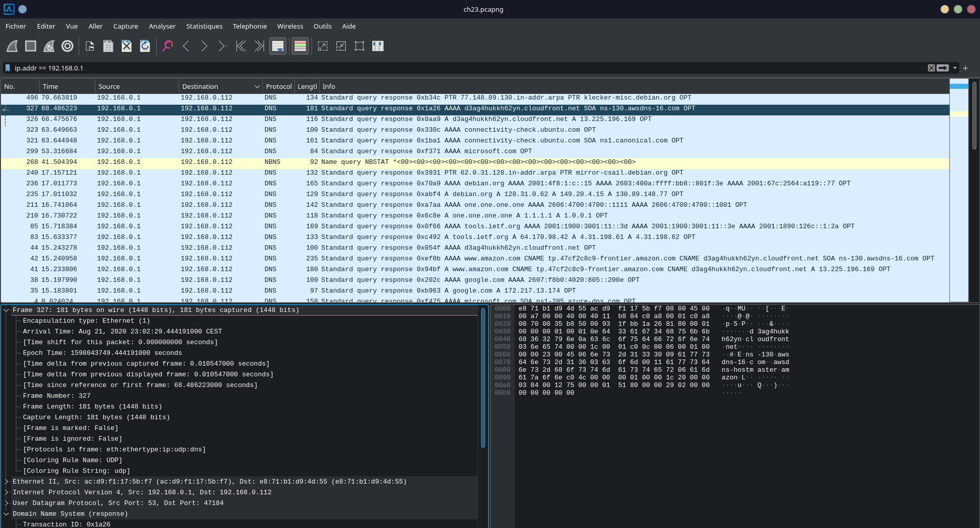Go to specified packet
Image resolution: width=980 pixels, height=528 pixels.
(223, 46)
